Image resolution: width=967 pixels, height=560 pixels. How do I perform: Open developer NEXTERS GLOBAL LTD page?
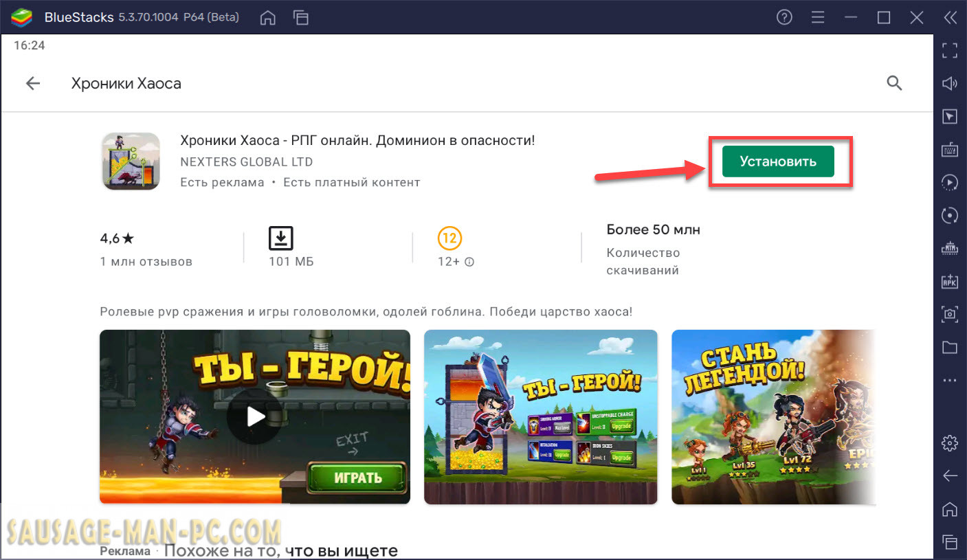tap(246, 162)
